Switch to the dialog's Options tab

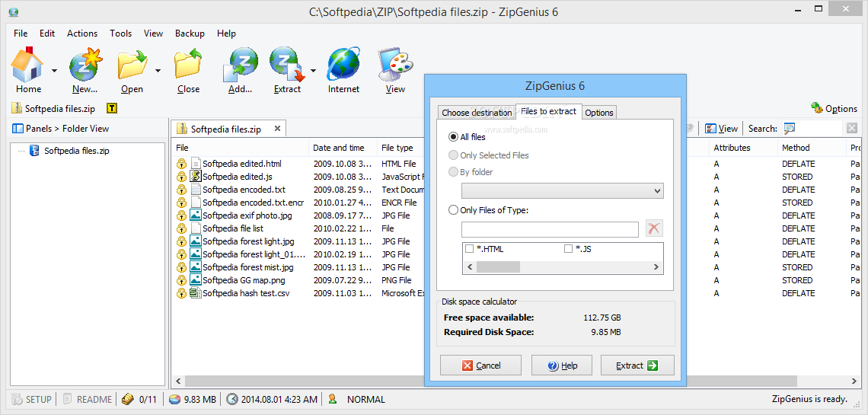pyautogui.click(x=599, y=113)
